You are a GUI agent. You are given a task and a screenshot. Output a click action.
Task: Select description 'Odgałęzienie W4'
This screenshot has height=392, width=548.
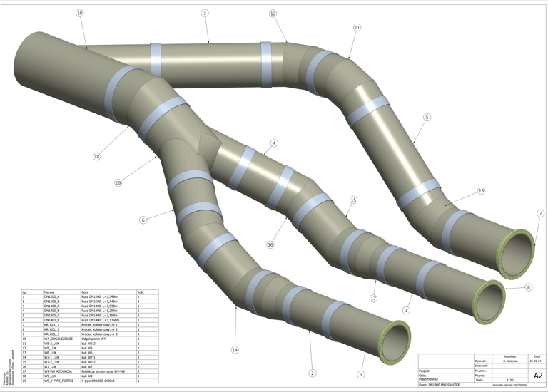tap(94, 339)
